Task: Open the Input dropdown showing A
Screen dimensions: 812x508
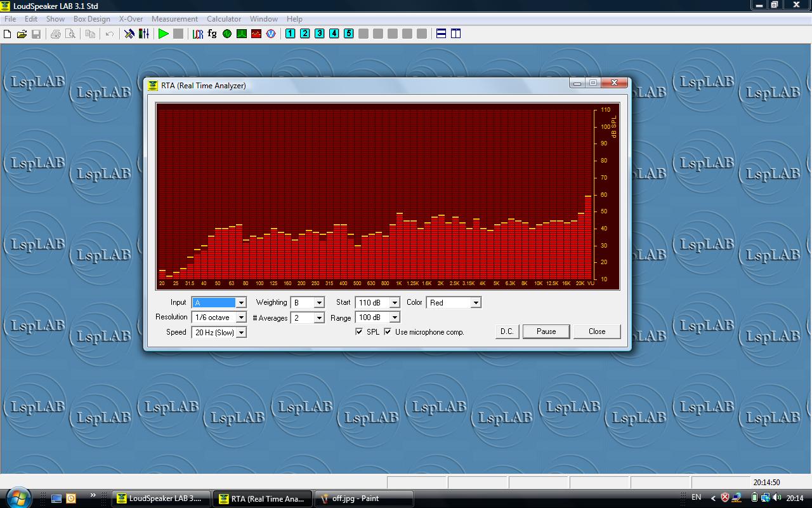Action: (x=219, y=303)
